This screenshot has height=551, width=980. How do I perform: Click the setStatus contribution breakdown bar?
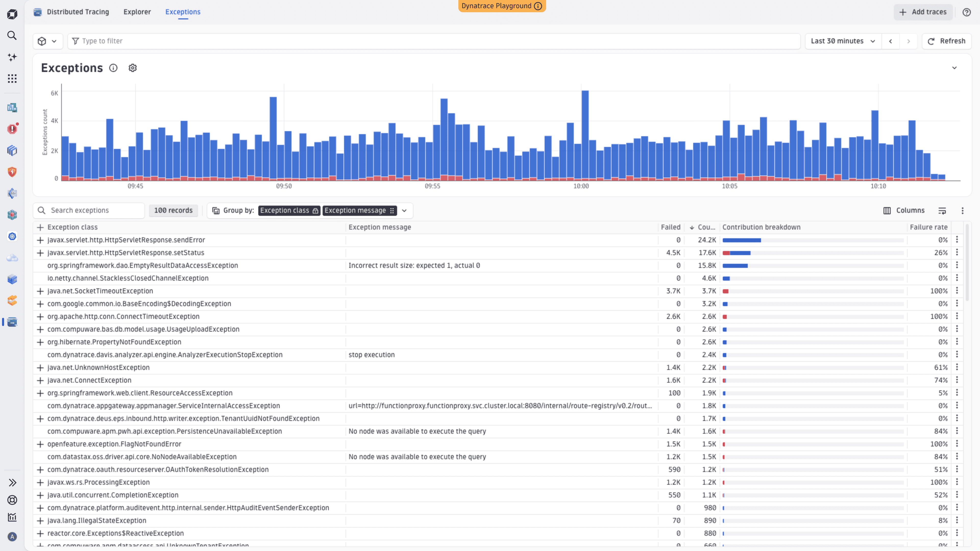click(x=813, y=253)
